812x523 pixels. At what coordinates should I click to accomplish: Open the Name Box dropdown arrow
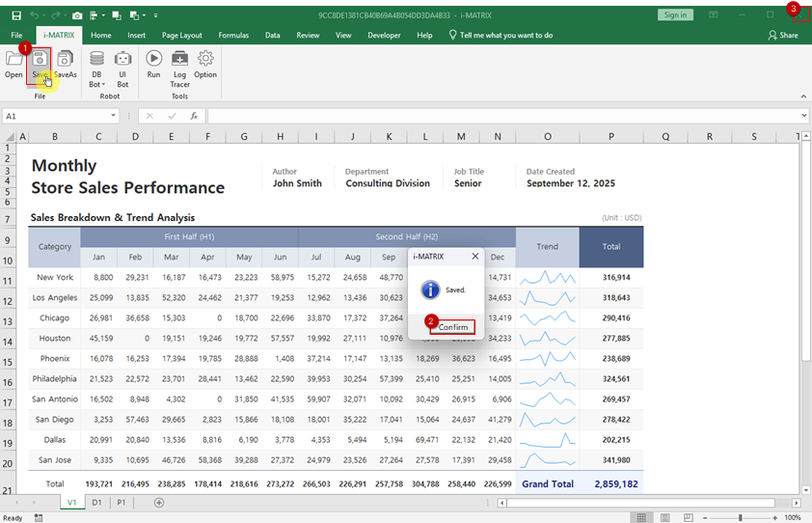(113, 116)
